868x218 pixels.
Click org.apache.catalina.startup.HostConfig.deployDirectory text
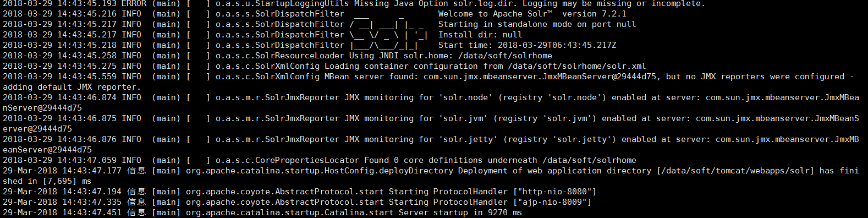click(x=320, y=171)
